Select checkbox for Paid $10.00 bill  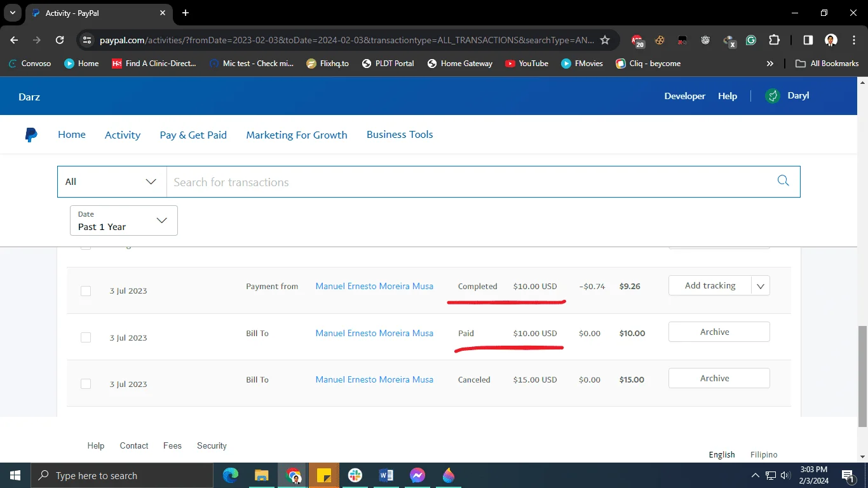pyautogui.click(x=86, y=337)
